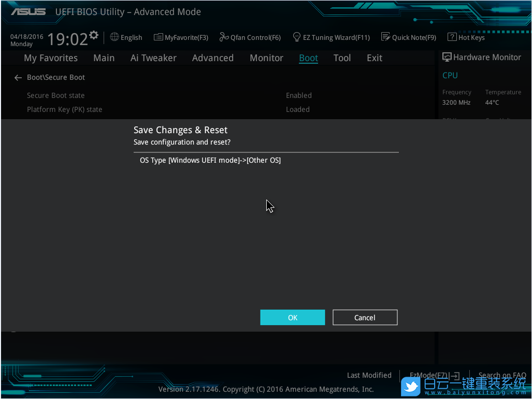Go to the Ai Tweaker tab
The image size is (532, 399).
click(153, 58)
